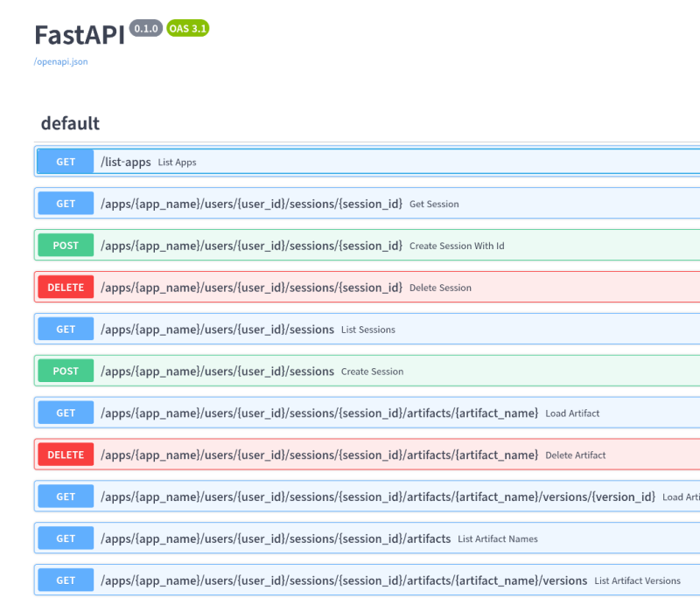The height and width of the screenshot is (598, 700).
Task: Click DELETE badge for Delete Artifact
Action: [x=66, y=455]
